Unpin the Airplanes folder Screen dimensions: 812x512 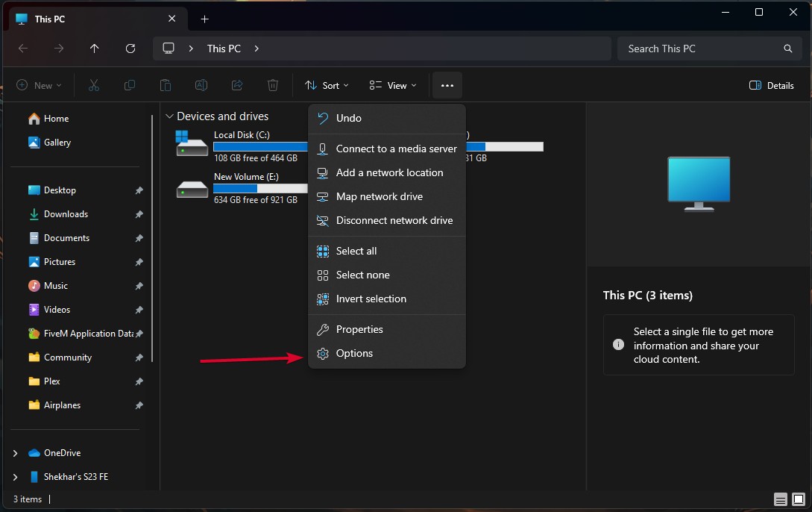[x=139, y=405]
